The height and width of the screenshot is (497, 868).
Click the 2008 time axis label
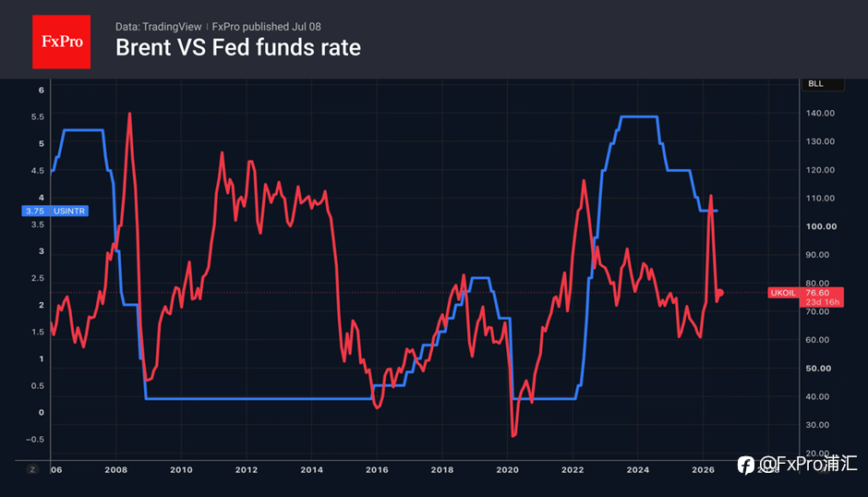(115, 469)
